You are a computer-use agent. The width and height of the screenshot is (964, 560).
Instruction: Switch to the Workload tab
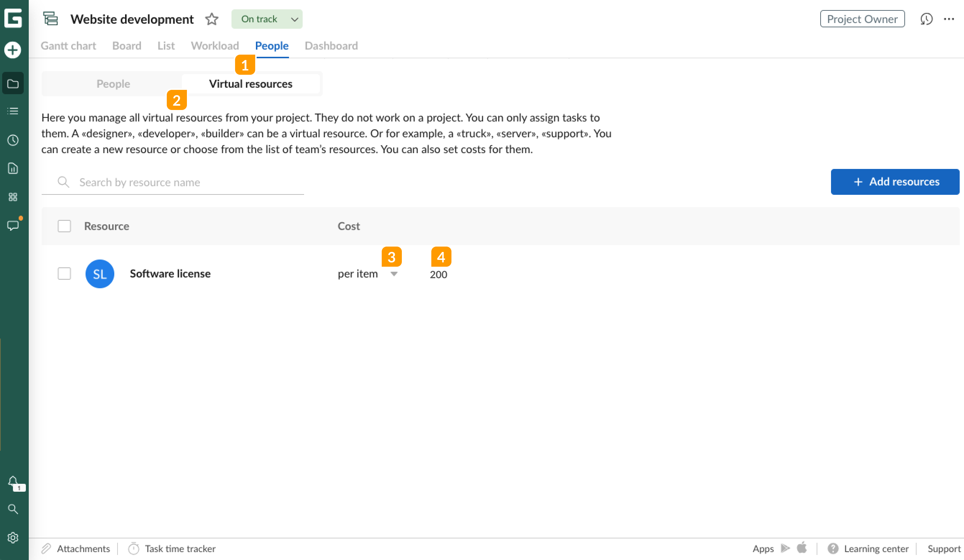click(x=215, y=46)
